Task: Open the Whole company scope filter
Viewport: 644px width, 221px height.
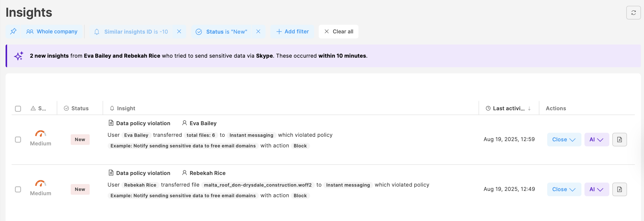Action: point(52,32)
